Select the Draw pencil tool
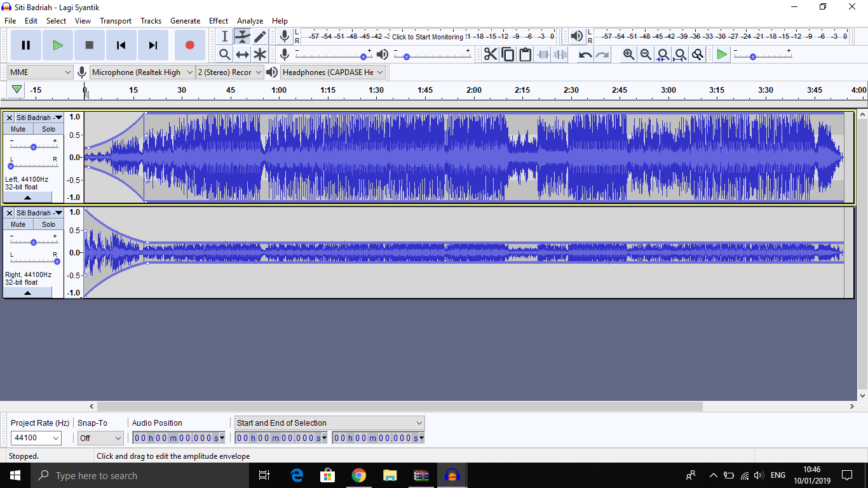Screen dimensions: 868x488 (260, 37)
